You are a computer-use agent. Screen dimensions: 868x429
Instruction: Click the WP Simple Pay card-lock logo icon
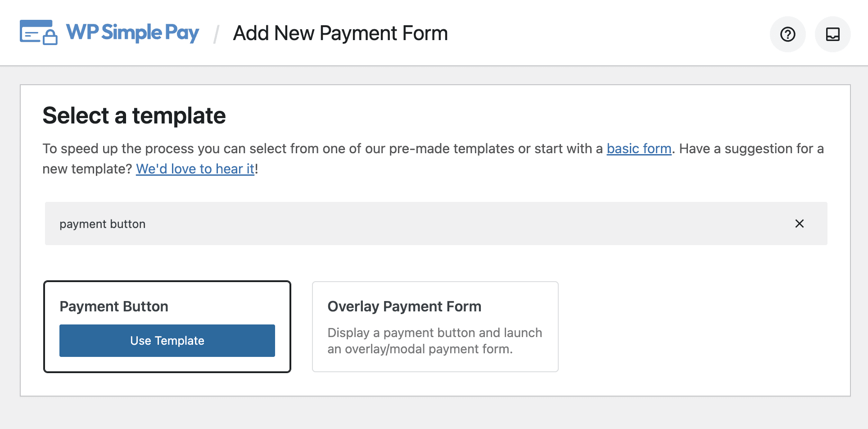click(39, 32)
